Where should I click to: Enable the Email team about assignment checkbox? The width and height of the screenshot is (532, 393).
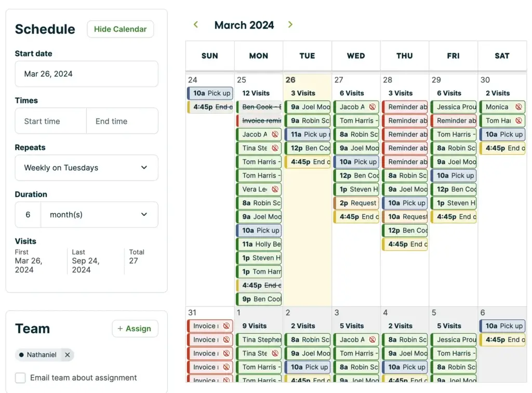(20, 378)
